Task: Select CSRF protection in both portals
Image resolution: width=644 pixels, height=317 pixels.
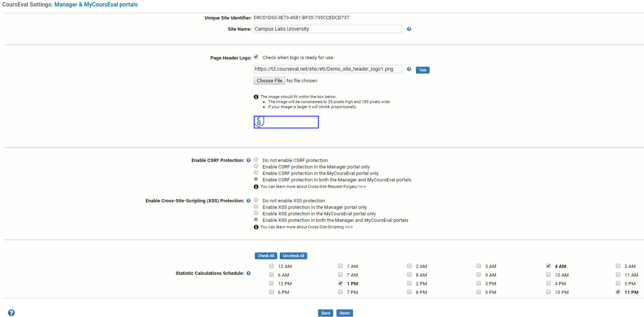Action: click(256, 179)
